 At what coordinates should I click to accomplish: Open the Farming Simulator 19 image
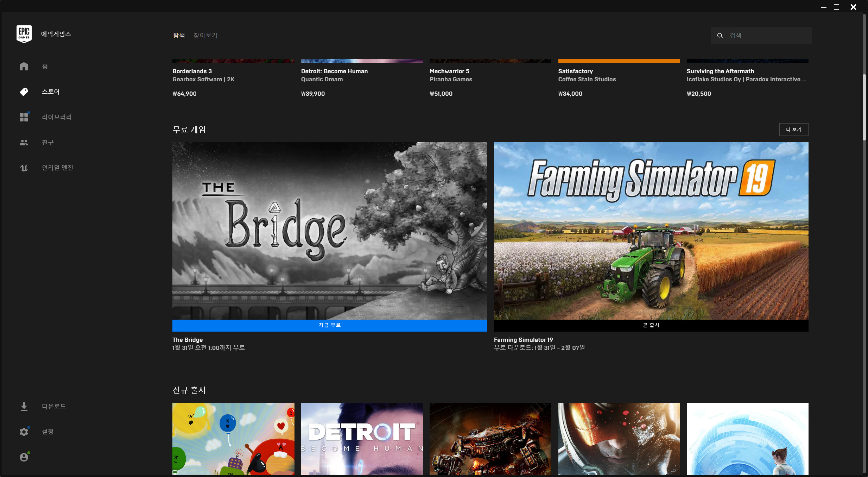(x=651, y=231)
